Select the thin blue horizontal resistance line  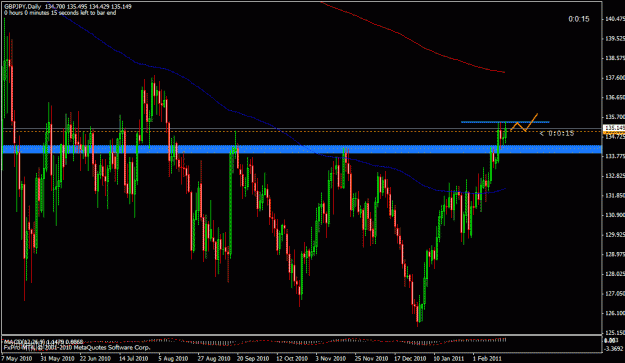click(505, 122)
